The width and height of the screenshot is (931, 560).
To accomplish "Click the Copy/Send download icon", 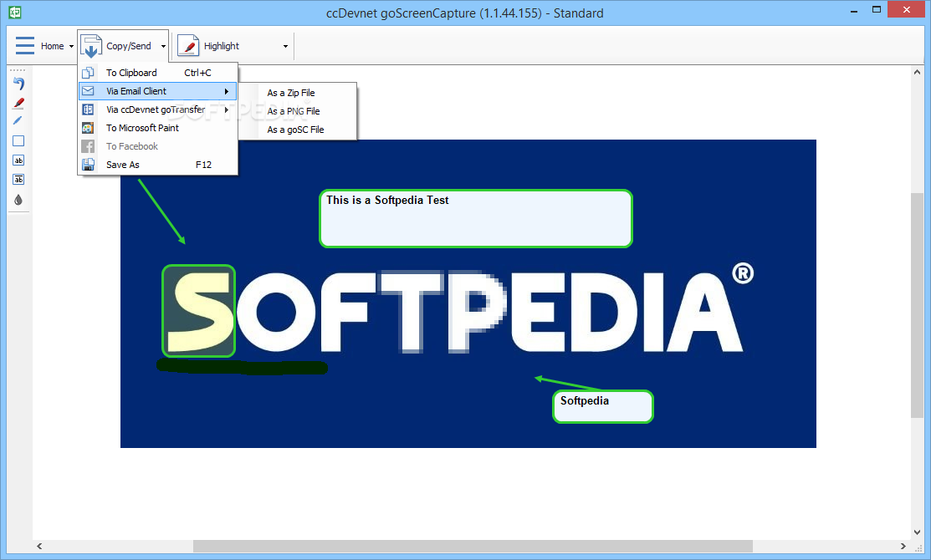I will coord(91,46).
